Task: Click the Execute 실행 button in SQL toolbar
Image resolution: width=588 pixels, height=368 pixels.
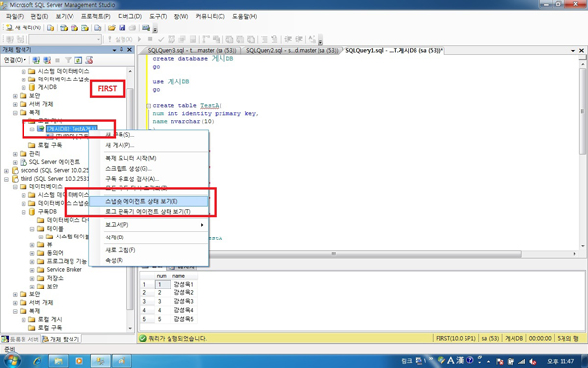Action: (x=120, y=39)
